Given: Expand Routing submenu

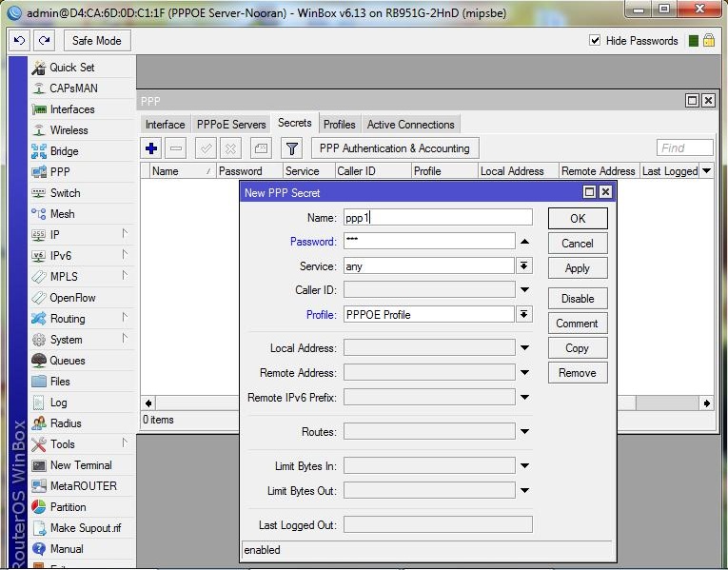Looking at the screenshot, I should coord(125,317).
